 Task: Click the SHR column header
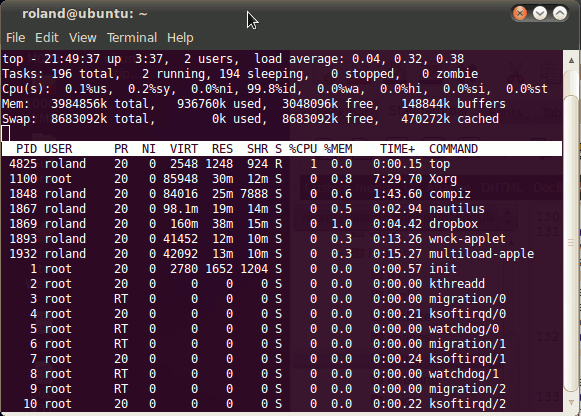(258, 149)
